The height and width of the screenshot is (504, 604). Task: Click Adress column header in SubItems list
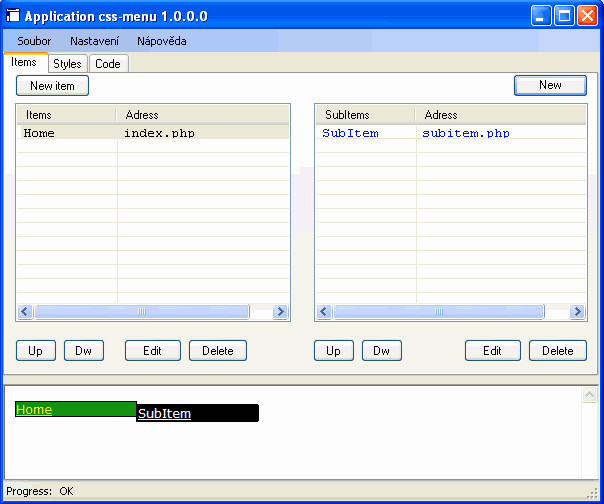[x=500, y=115]
